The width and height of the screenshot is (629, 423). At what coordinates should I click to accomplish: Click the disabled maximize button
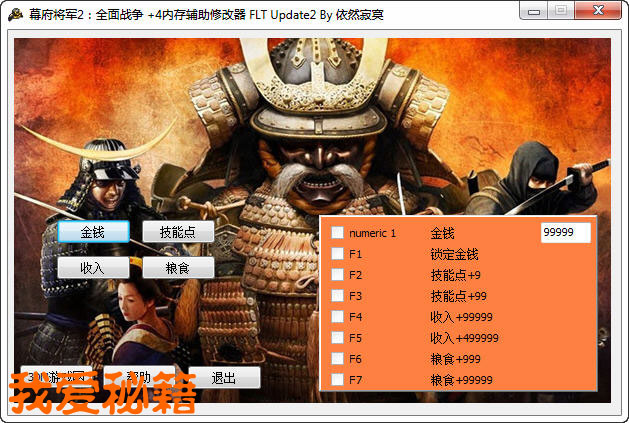click(x=559, y=11)
